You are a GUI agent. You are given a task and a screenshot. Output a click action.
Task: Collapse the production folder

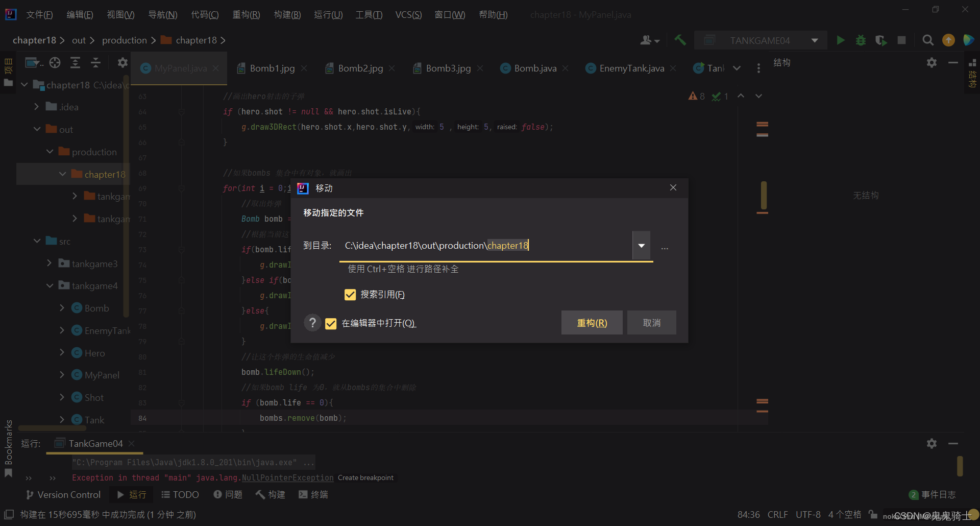[x=50, y=152]
